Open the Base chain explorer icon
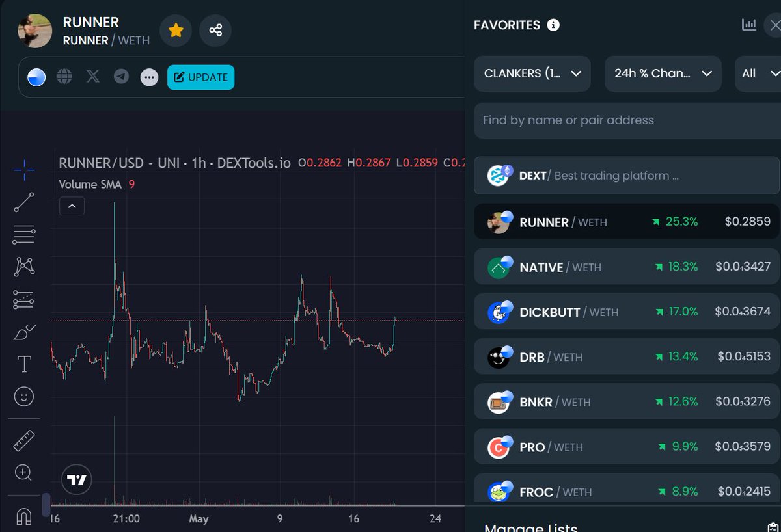Screen dimensions: 781x532 click(x=36, y=77)
